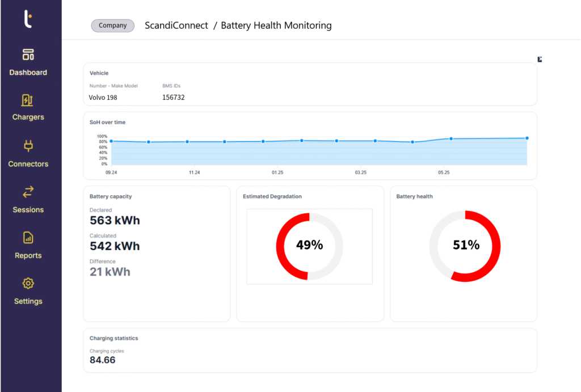Select Sessions from the sidebar menu
Screen dimensions: 581x392
coord(28,209)
